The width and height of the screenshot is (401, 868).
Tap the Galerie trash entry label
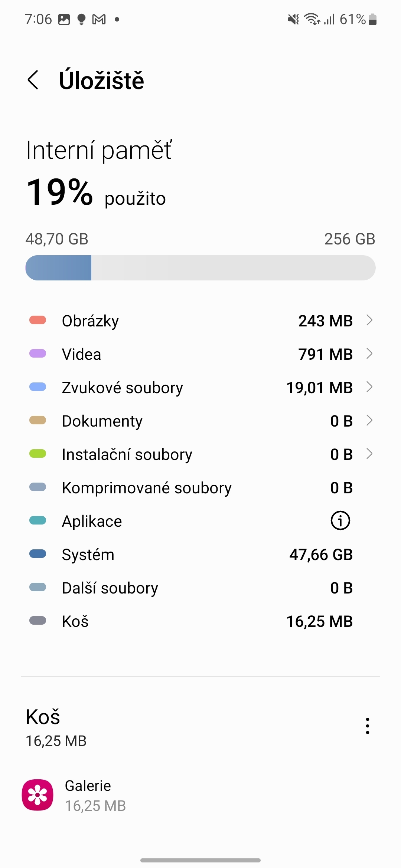pyautogui.click(x=88, y=786)
